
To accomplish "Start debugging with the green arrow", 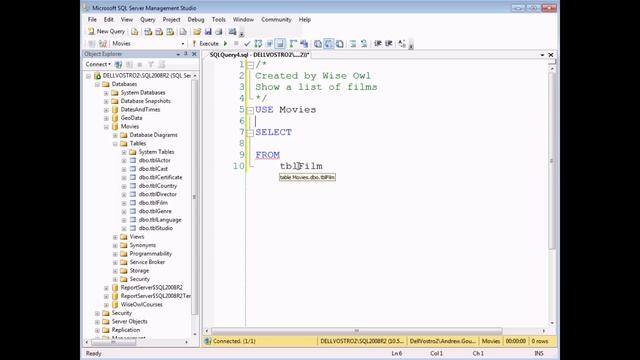I will point(225,43).
